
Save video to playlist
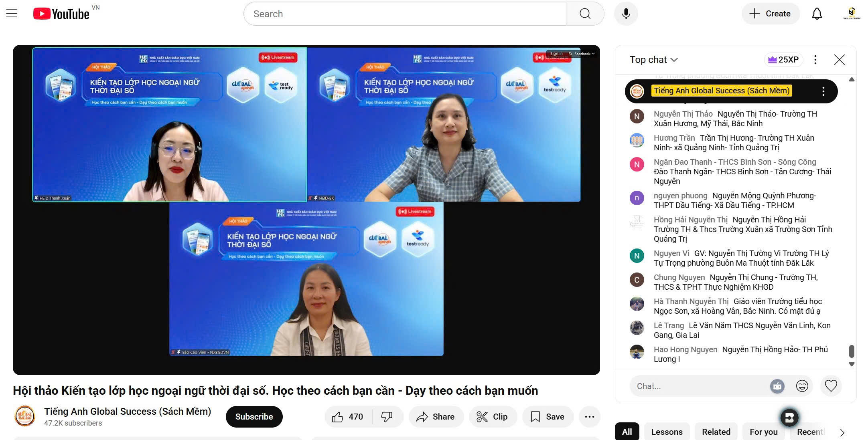click(548, 417)
